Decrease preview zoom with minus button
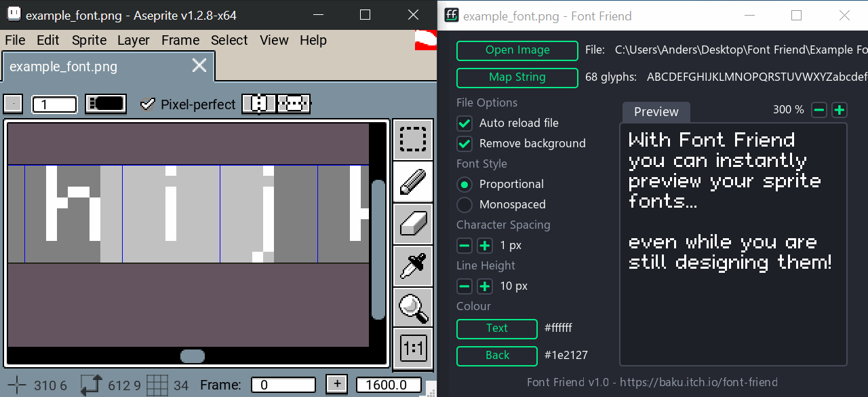This screenshot has height=397, width=868. 819,110
